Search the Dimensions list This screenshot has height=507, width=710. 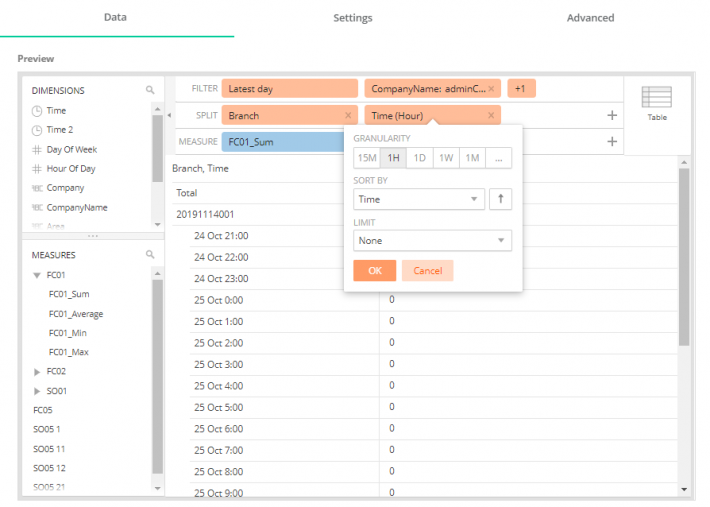150,90
